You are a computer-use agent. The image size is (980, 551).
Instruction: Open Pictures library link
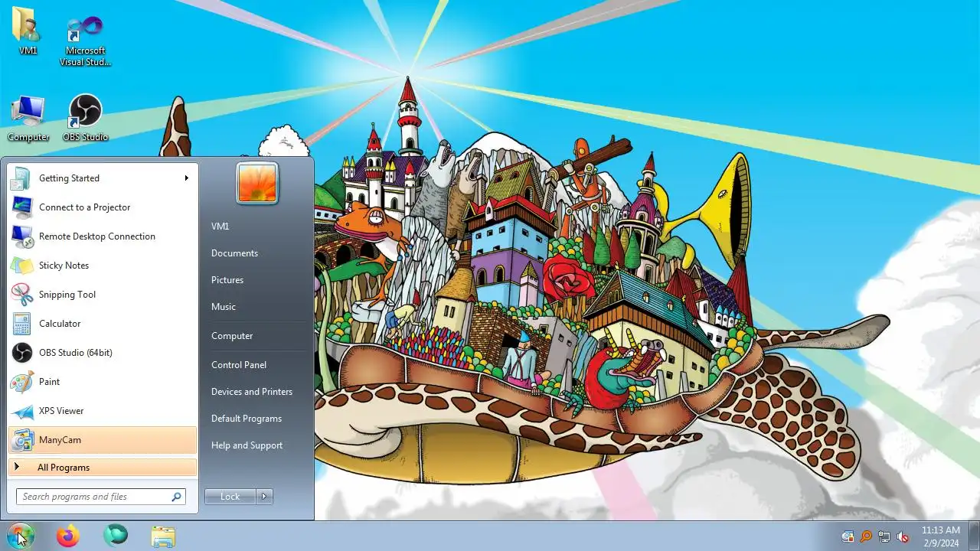(x=227, y=280)
